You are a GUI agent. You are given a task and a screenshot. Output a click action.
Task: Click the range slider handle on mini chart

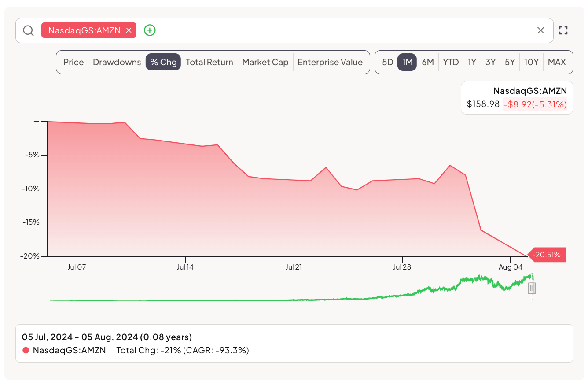pyautogui.click(x=532, y=288)
